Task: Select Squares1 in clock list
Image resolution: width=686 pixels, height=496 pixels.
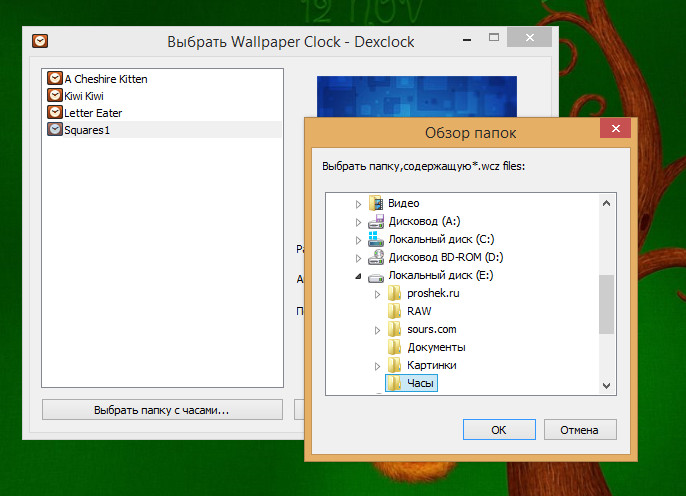Action: point(164,129)
